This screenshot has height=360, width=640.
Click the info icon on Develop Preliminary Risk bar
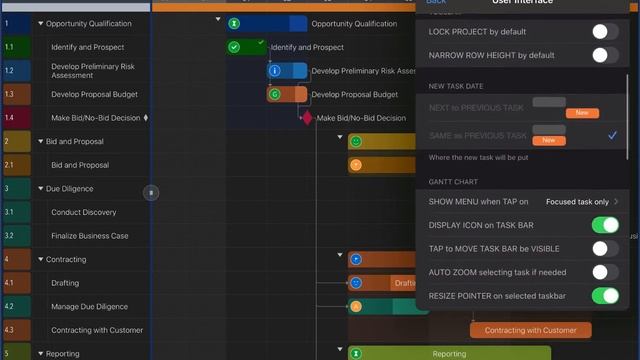coord(275,71)
